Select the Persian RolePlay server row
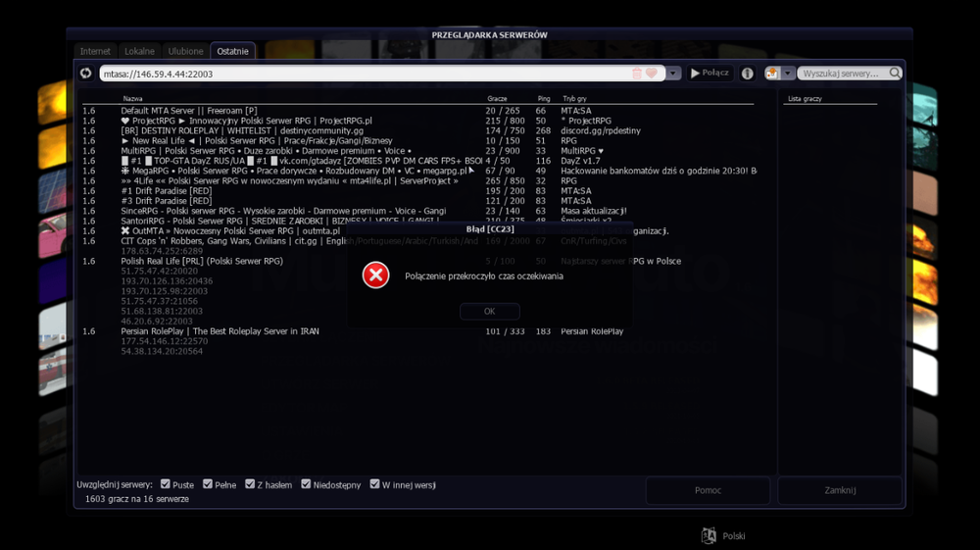980x550 pixels. coord(417,331)
